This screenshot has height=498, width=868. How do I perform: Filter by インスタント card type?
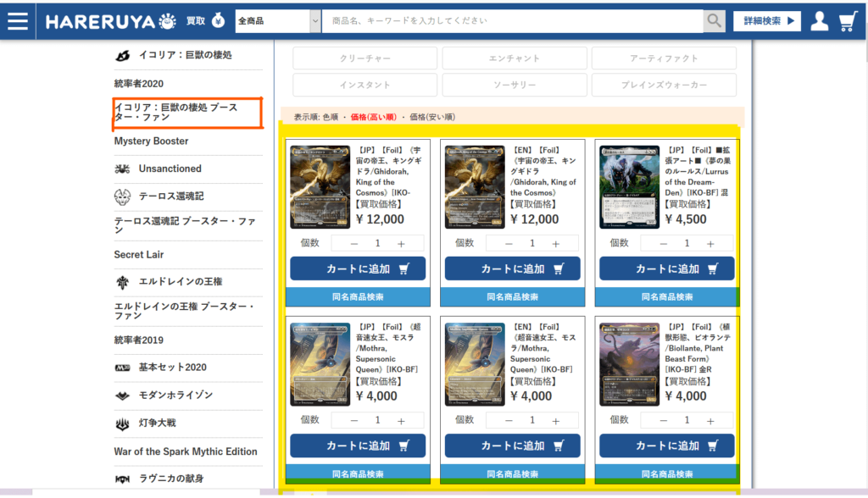pyautogui.click(x=364, y=85)
